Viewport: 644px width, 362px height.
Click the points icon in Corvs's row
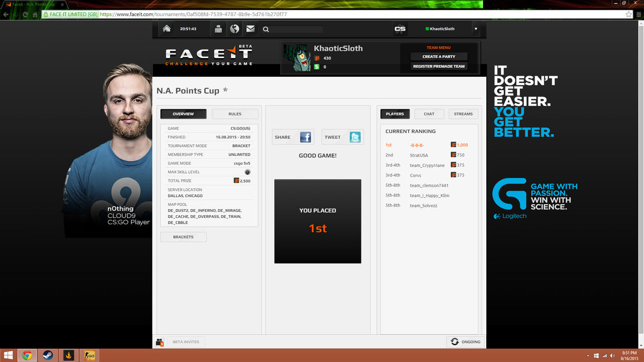tap(453, 175)
